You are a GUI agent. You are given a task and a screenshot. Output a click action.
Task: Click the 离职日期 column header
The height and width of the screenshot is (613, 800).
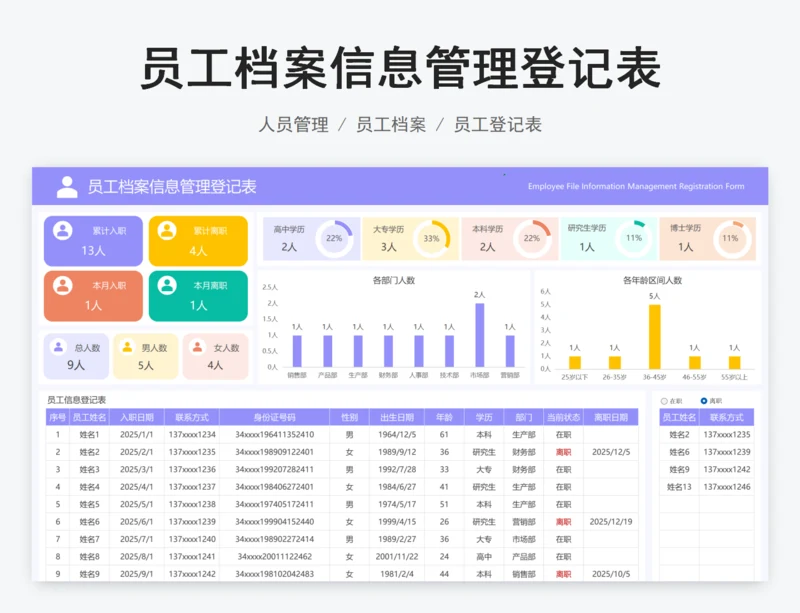pos(611,418)
